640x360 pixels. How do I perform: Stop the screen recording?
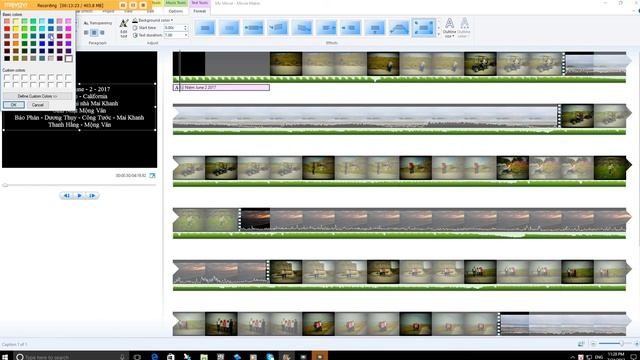[143, 5]
